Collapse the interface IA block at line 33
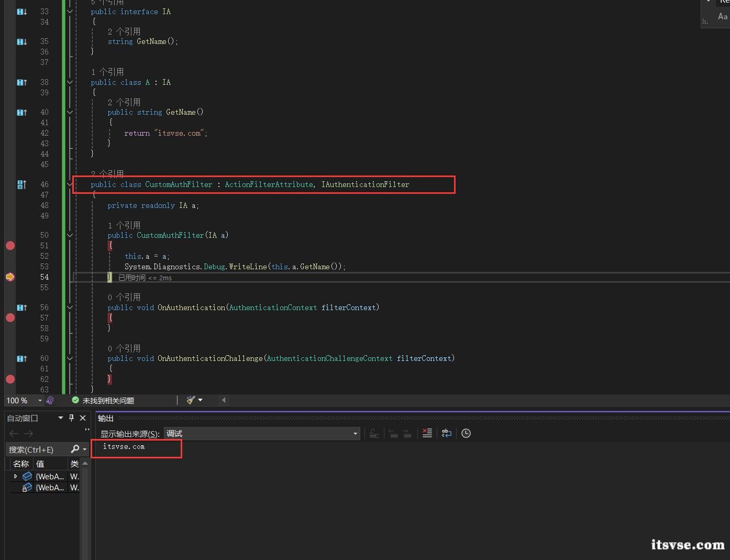 70,12
